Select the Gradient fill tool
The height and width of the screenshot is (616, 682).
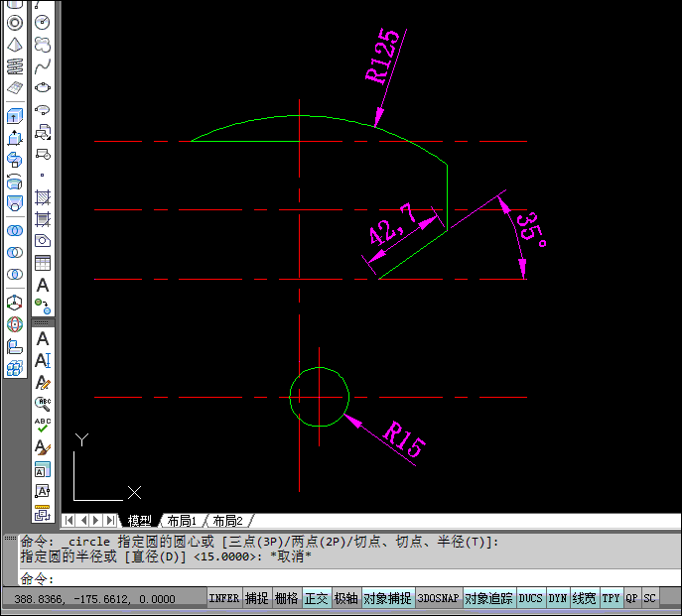(43, 219)
